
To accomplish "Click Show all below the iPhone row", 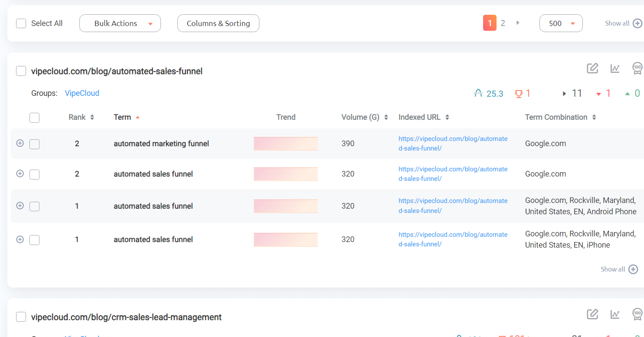I will (x=619, y=269).
